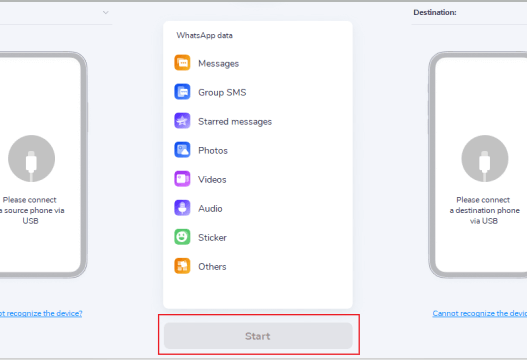Click the orange Messages icon
Screen dimensions: 527x360
(x=182, y=63)
